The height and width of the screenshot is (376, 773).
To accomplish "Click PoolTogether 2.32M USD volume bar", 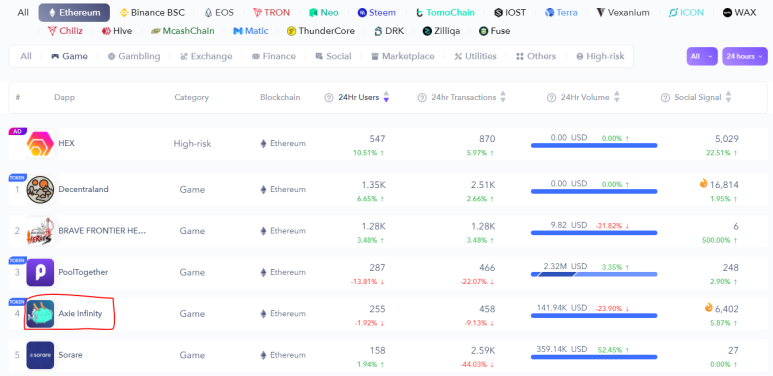I will pos(594,274).
